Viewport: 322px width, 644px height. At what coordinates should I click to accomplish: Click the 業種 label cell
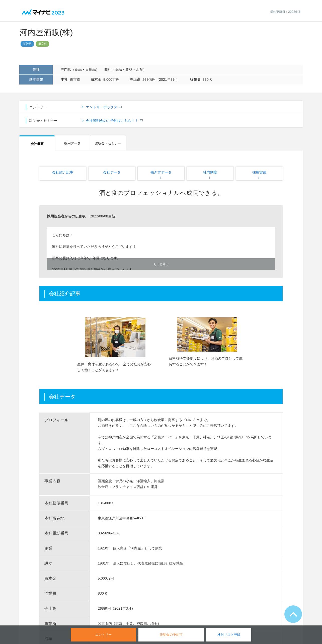36,69
